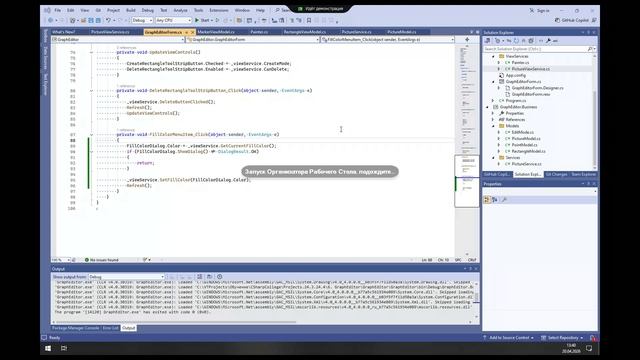Switch to the Git Changes panel tab
The height and width of the screenshot is (360, 640).
[x=556, y=174]
